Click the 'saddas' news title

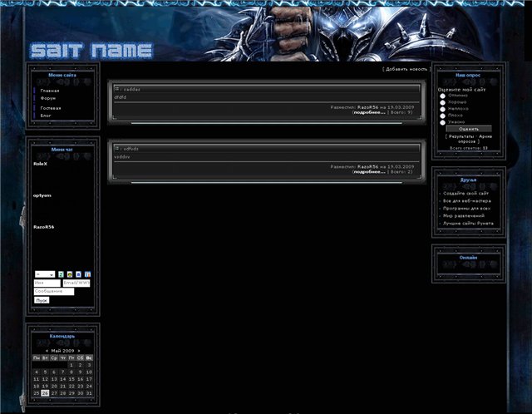131,89
